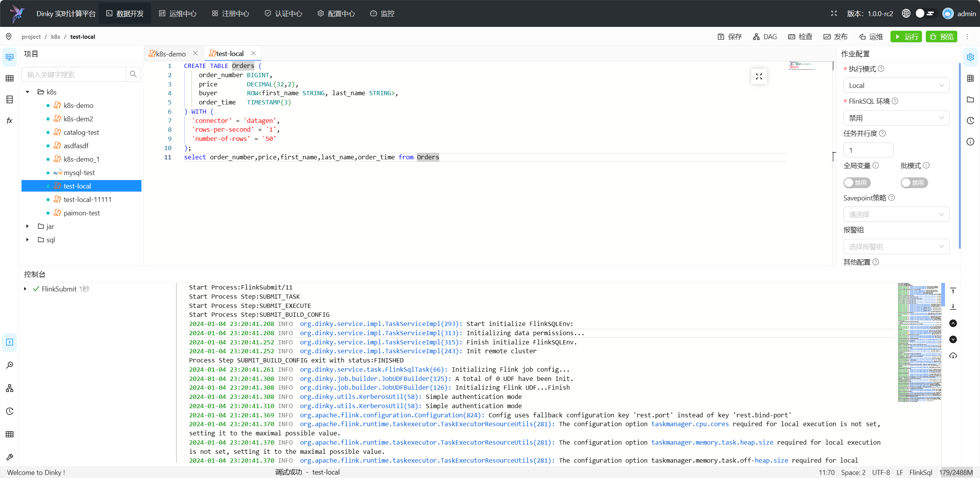Open the table data icon in lower sidebar

click(10, 434)
